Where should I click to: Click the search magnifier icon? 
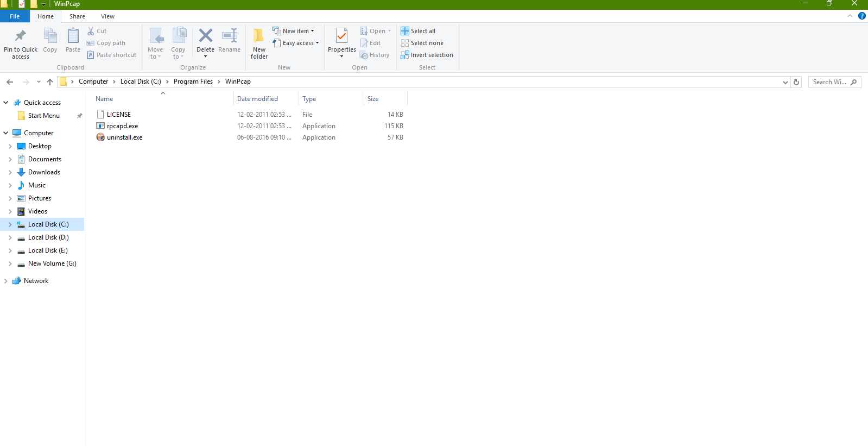[x=854, y=82]
